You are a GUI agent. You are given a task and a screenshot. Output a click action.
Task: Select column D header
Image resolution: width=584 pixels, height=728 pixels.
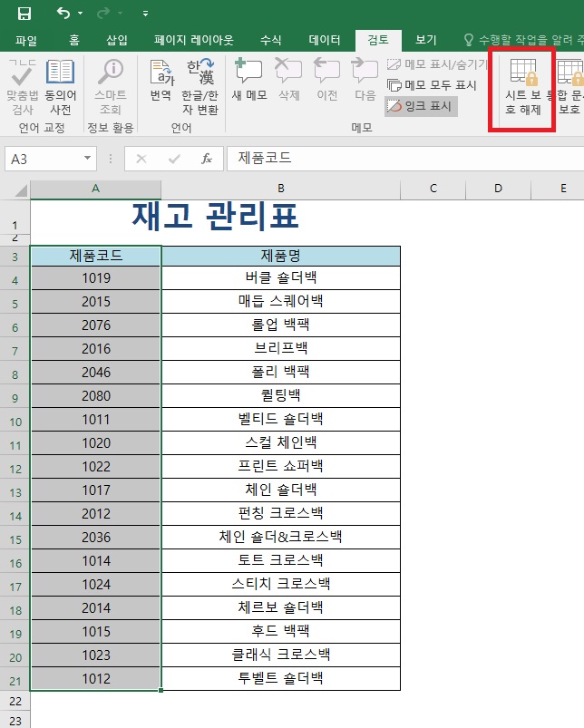(498, 189)
